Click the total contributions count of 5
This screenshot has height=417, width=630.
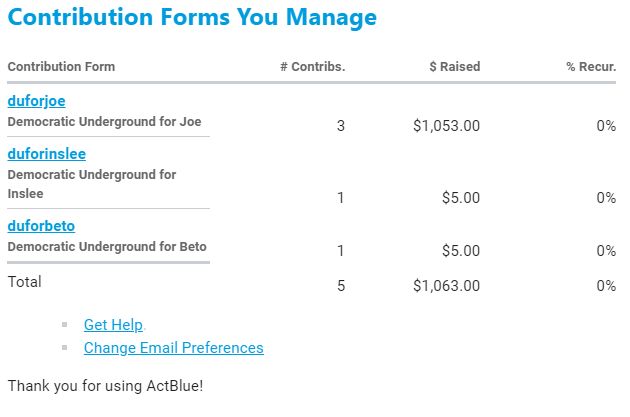click(x=340, y=286)
